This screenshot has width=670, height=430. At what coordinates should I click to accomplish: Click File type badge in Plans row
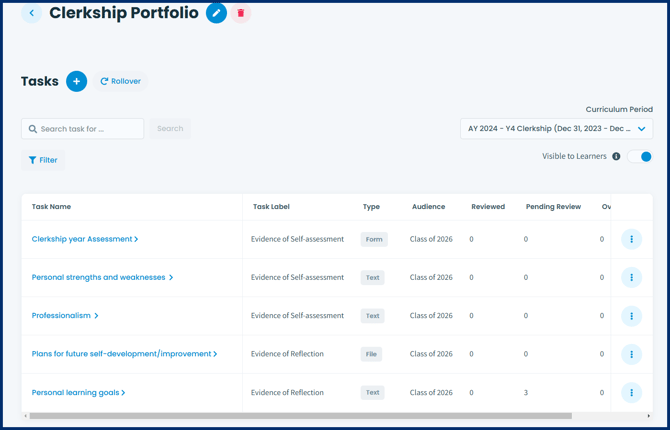371,354
